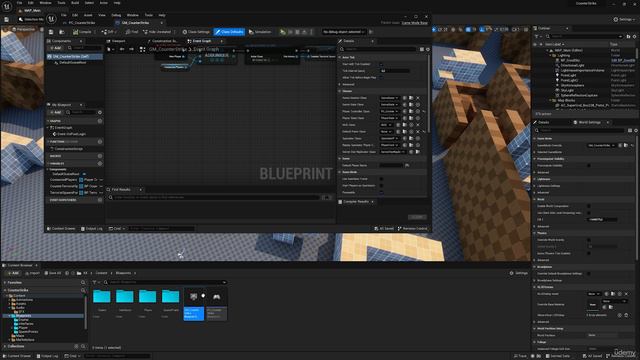Toggle Pauseable checkbox
The image size is (640, 360).
point(381,192)
